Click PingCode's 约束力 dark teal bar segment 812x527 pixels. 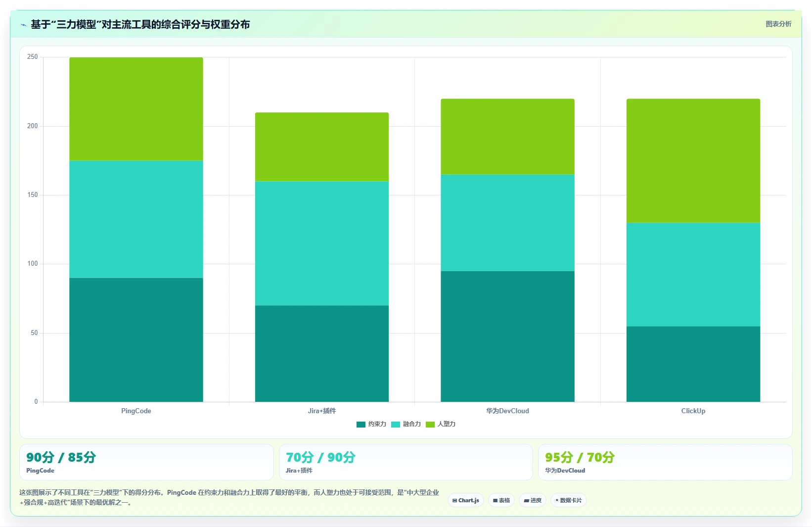tap(136, 340)
